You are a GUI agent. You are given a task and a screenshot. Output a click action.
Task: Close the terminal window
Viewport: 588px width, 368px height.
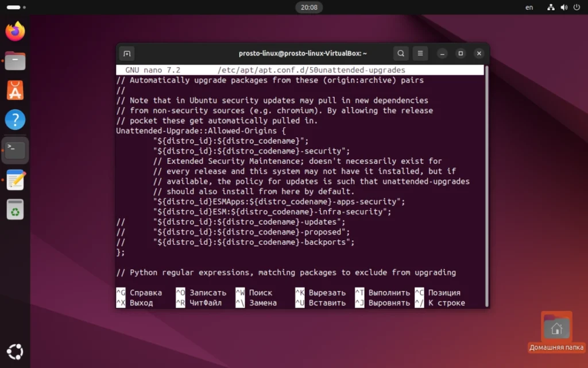pyautogui.click(x=479, y=53)
